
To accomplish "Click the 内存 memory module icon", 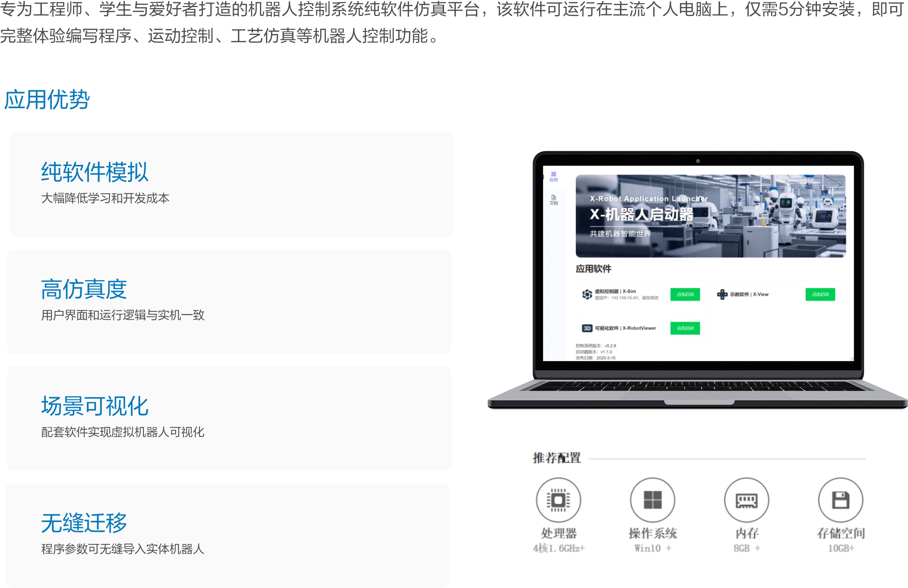I will tap(747, 500).
